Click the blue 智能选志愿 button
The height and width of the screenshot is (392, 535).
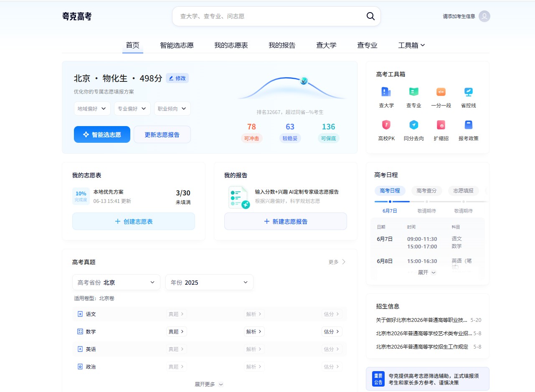[102, 134]
